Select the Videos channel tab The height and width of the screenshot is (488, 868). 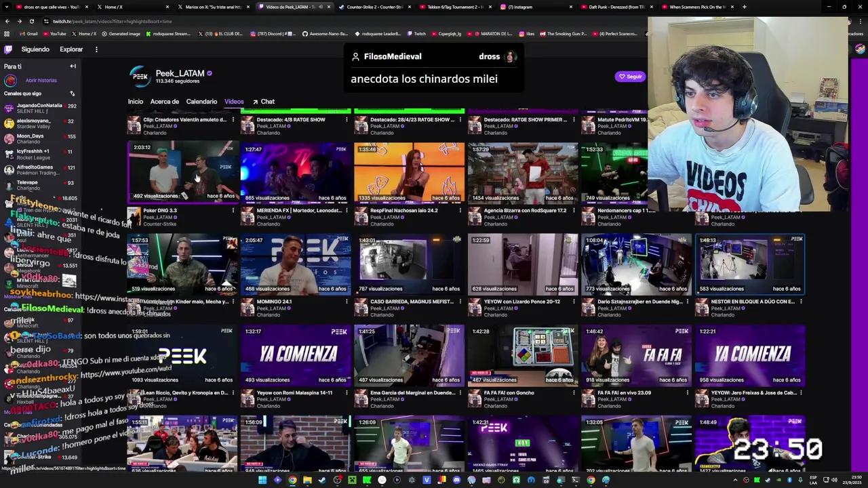234,102
